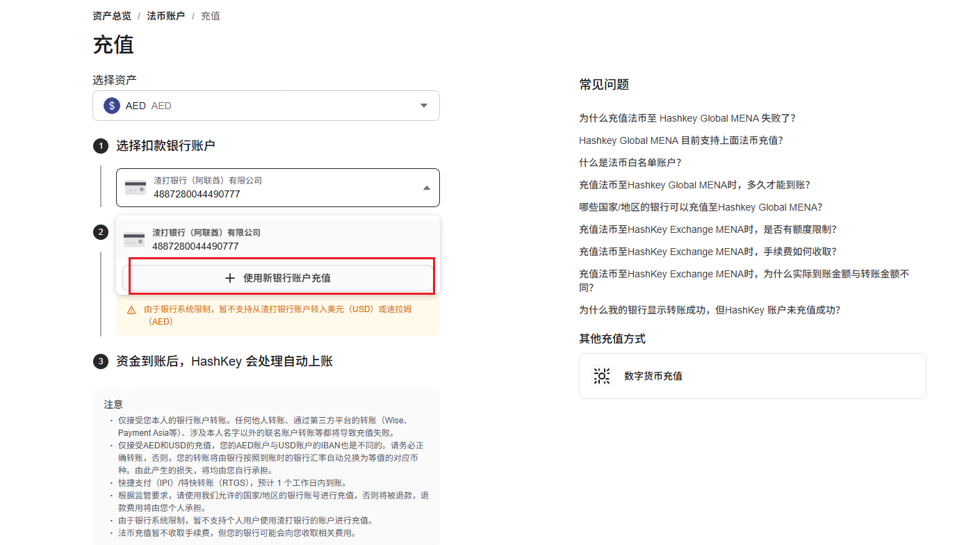
Task: Click the digital currency deposit icon
Action: (x=602, y=376)
